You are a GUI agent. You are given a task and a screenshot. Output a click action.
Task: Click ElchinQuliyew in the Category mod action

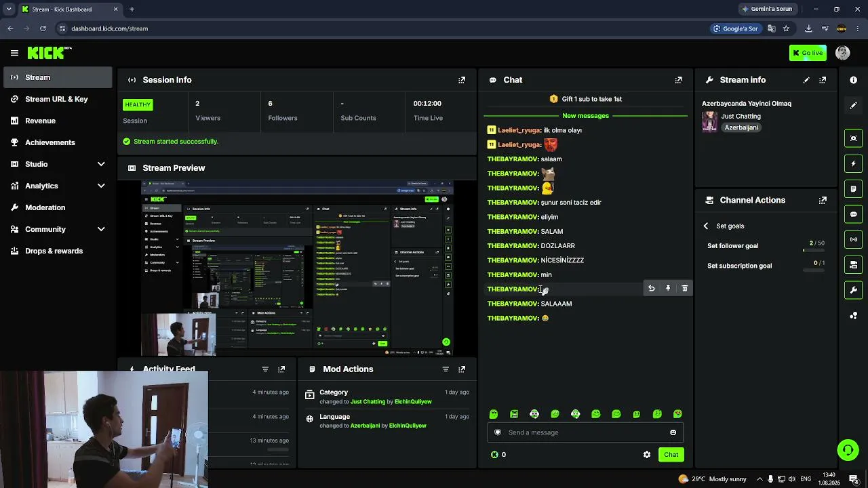[413, 402]
